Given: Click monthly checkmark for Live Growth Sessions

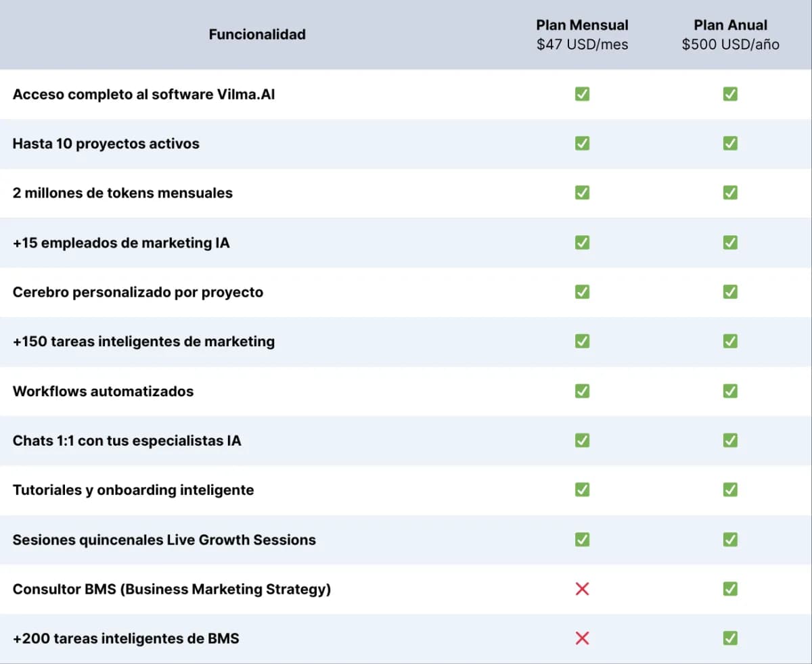Looking at the screenshot, I should coord(582,540).
